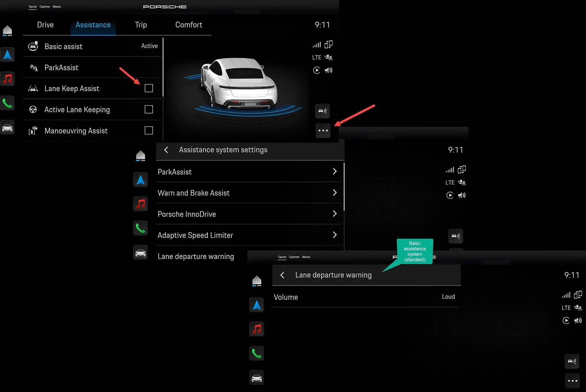Open Phone icon in top screen sidebar
586x392 pixels.
[7, 103]
